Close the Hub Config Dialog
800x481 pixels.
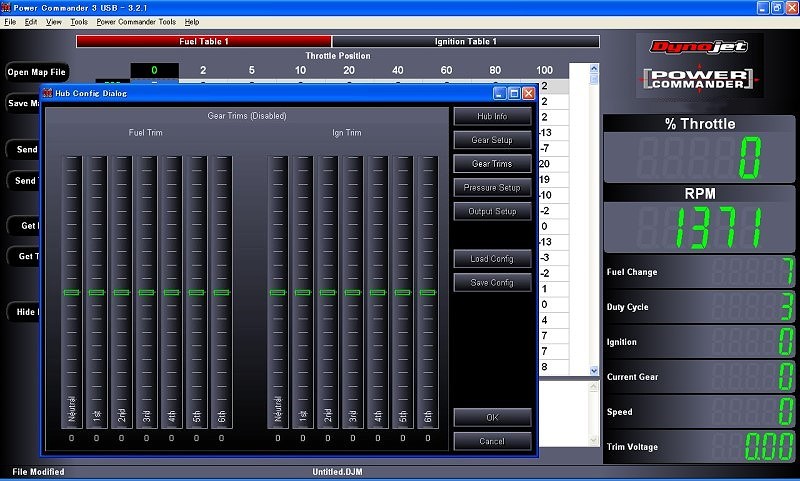coord(529,93)
